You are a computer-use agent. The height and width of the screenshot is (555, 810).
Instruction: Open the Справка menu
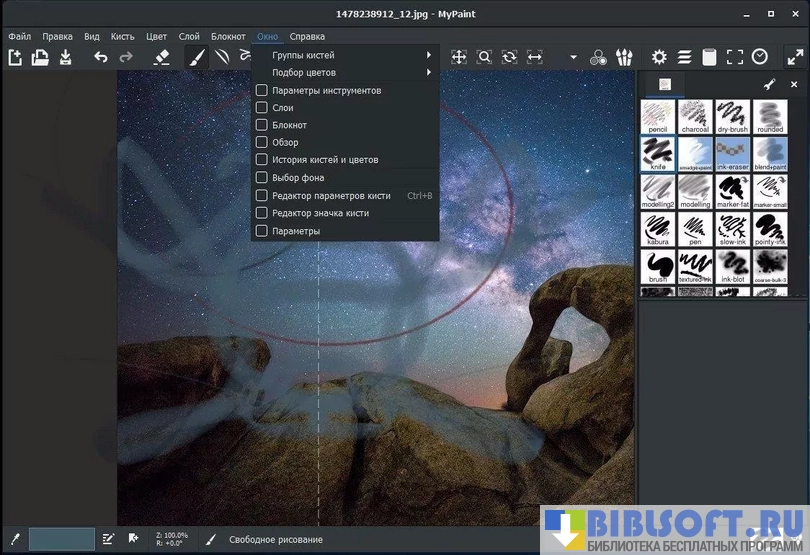pos(307,36)
